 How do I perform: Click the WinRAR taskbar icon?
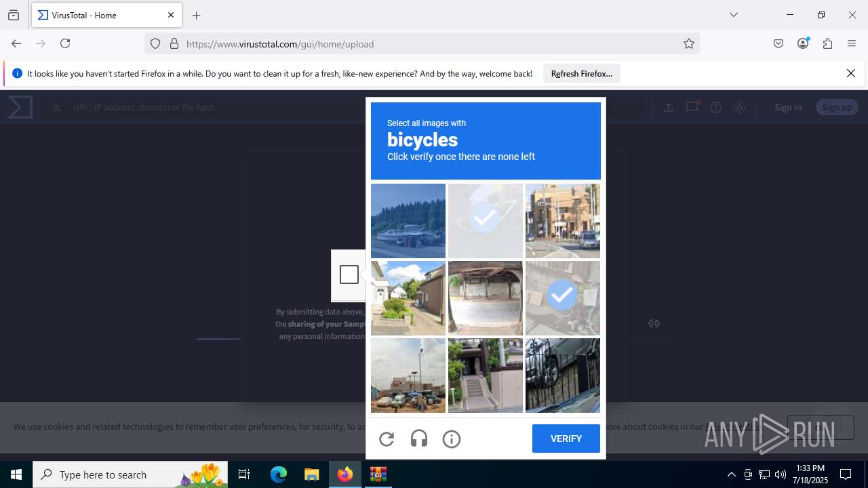pos(378,474)
